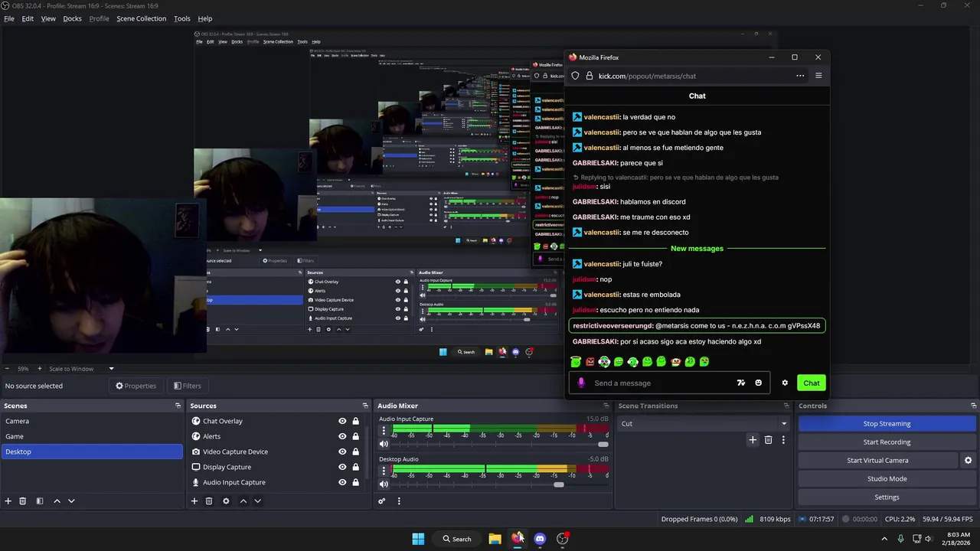980x551 pixels.
Task: Unlock the Alerts source
Action: pyautogui.click(x=355, y=436)
